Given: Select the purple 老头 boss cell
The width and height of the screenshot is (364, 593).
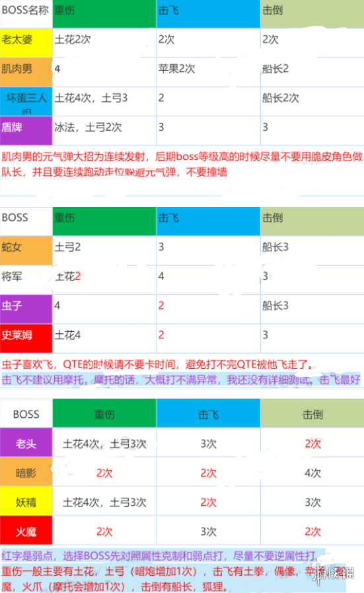Looking at the screenshot, I should point(26,442).
